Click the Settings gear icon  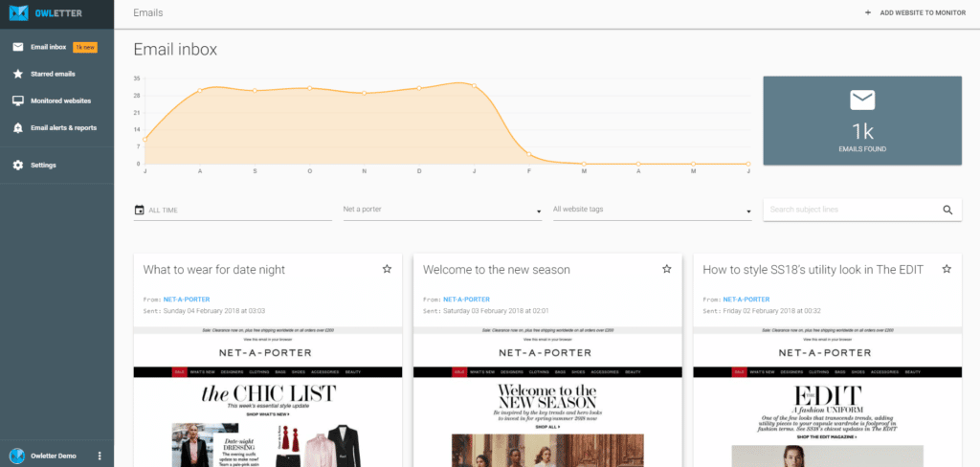17,166
